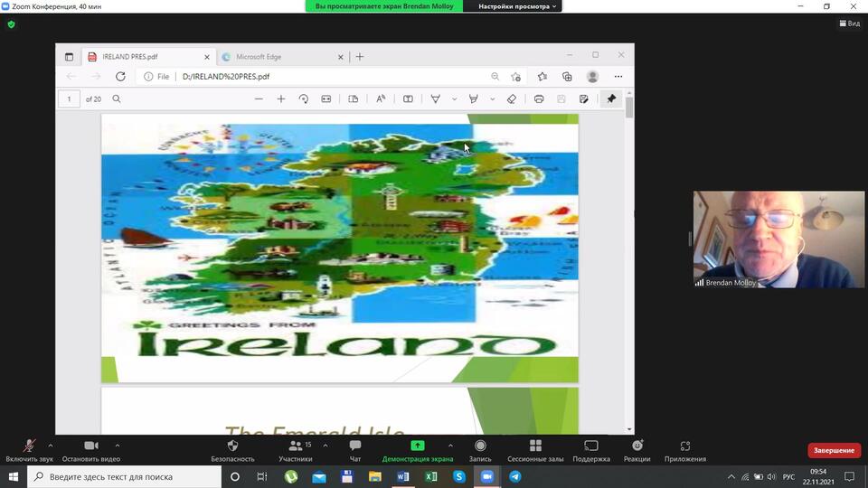Stop camera with Остановить видео button

[x=90, y=450]
